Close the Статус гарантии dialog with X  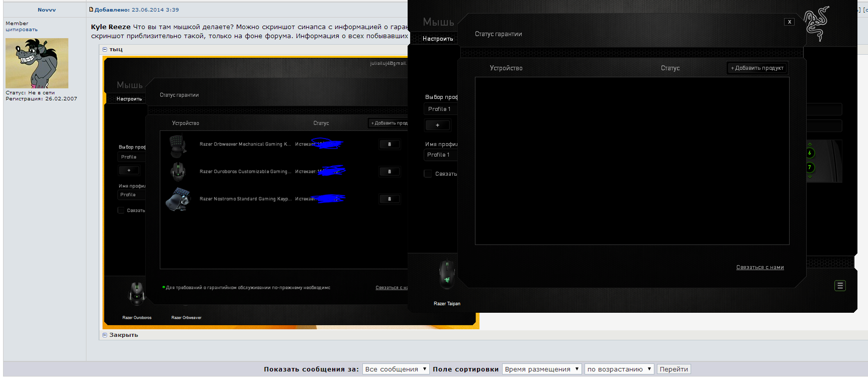(x=789, y=22)
